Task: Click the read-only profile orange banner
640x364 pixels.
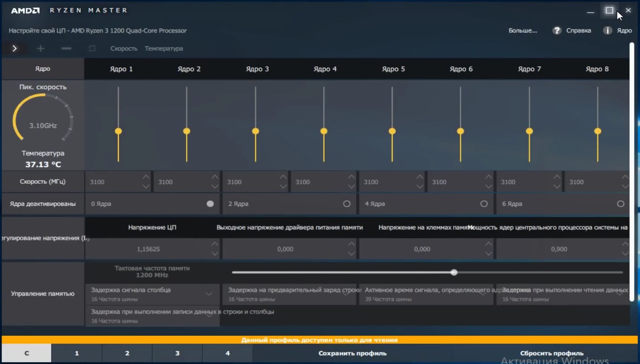Action: (x=319, y=340)
